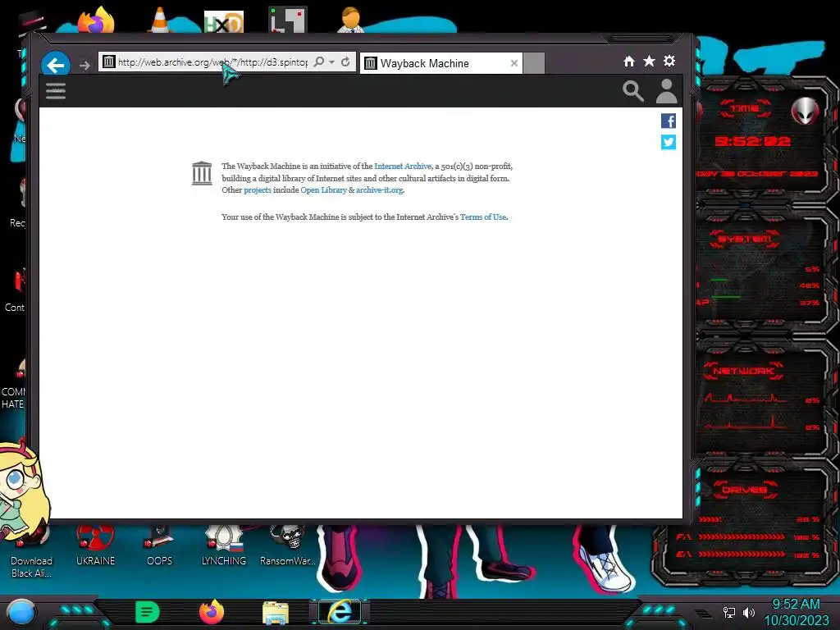This screenshot has width=840, height=630.
Task: Refresh the page with reload icon
Action: (345, 62)
